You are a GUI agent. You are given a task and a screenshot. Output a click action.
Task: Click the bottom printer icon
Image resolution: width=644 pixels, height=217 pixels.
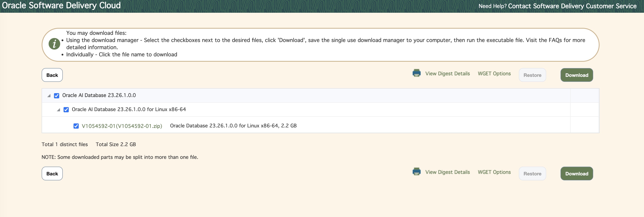coord(416,172)
